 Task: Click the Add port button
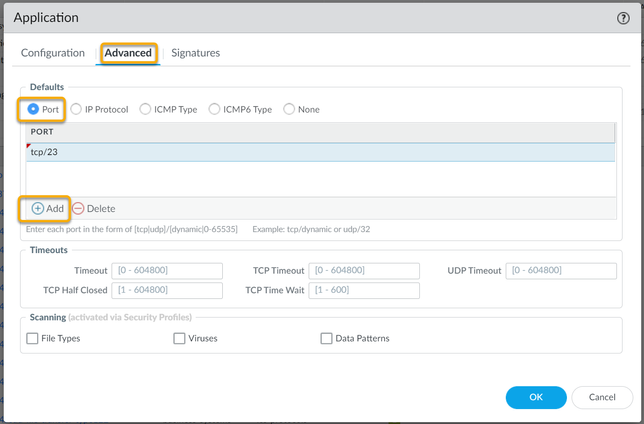pos(47,208)
